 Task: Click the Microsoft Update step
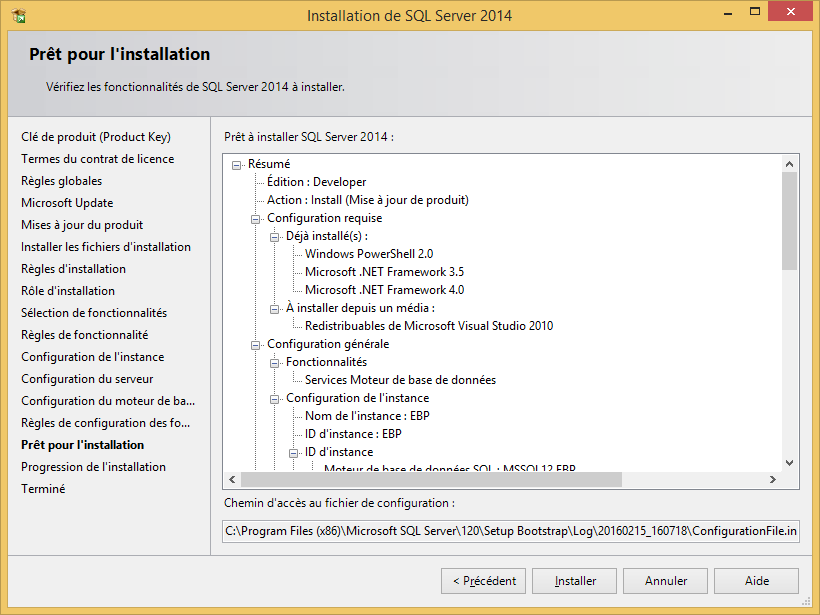coord(67,203)
